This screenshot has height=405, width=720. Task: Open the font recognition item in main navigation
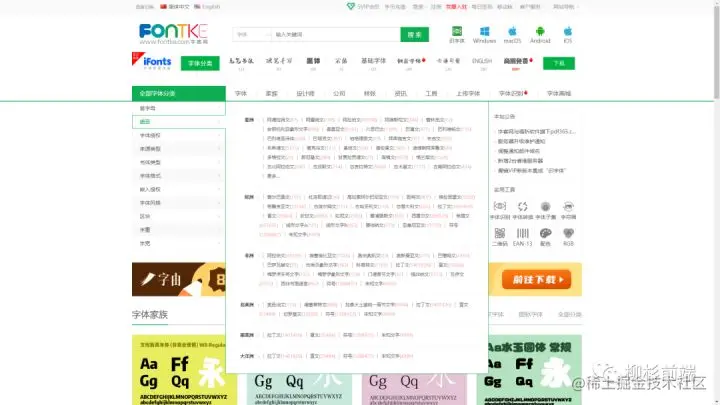(512, 93)
